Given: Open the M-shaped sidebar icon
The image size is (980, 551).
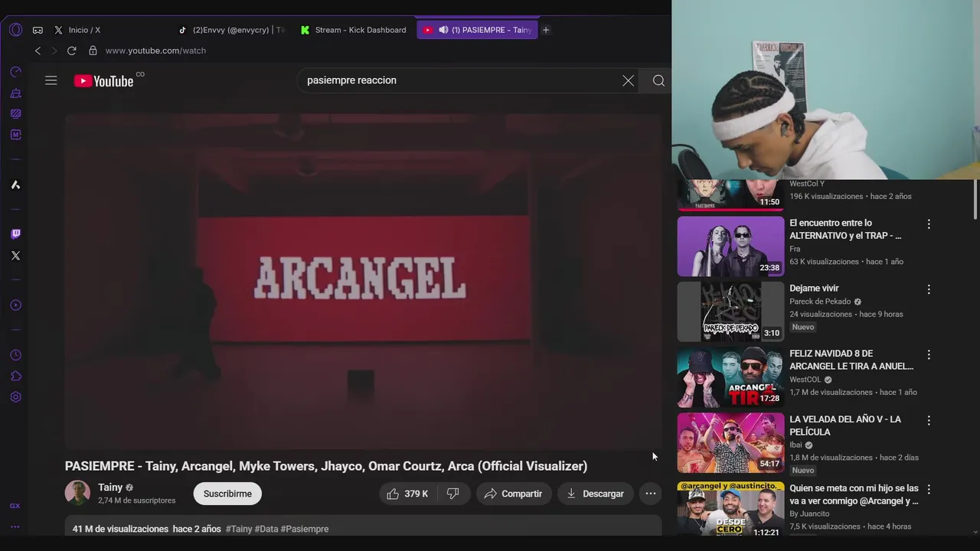Looking at the screenshot, I should coord(15,135).
